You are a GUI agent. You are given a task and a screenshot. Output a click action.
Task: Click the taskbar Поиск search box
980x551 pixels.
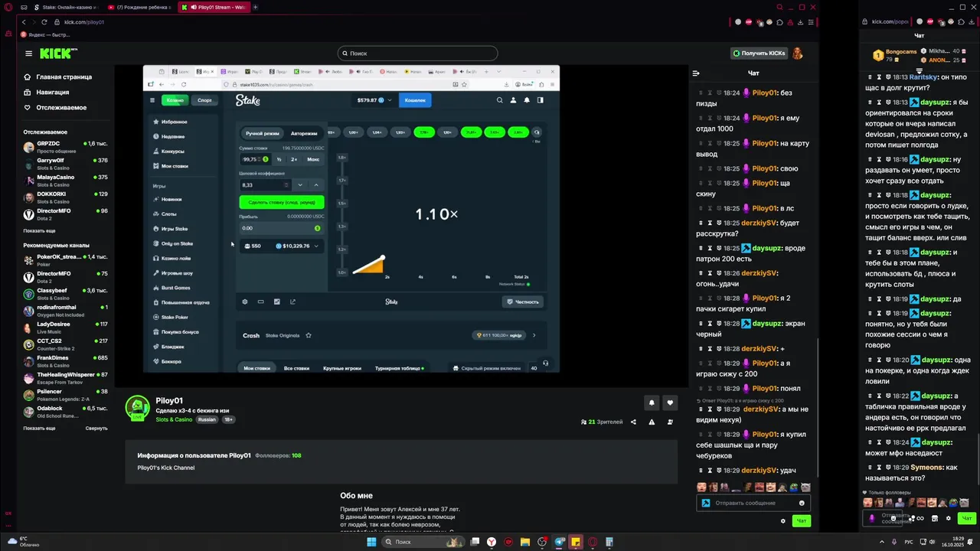point(423,542)
